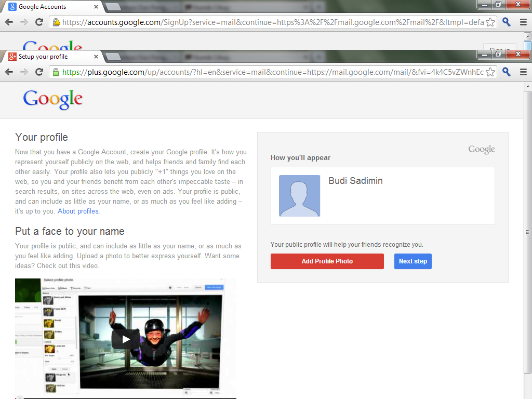Screen dimensions: 532x399
Task: Open the Chrome menu in front window
Action: tap(523, 72)
